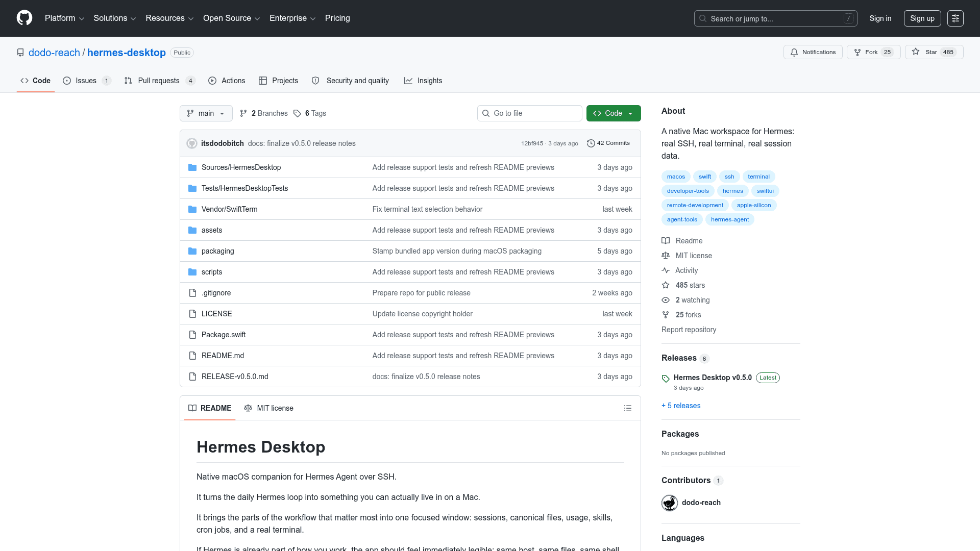Click the tag icon beside Hermes Desktop v0.5.0
Viewport: 980px width, 551px height.
[x=665, y=378]
